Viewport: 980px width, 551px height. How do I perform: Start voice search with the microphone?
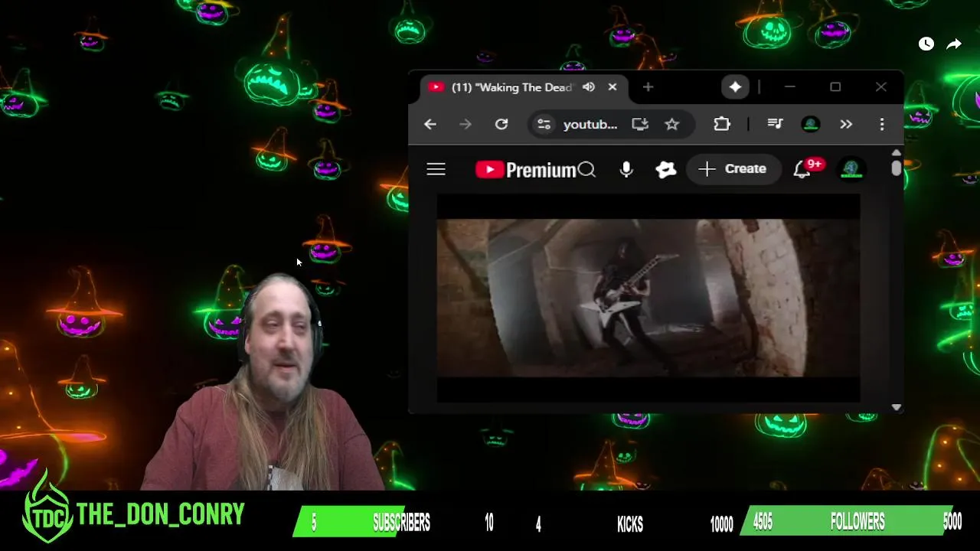point(626,169)
